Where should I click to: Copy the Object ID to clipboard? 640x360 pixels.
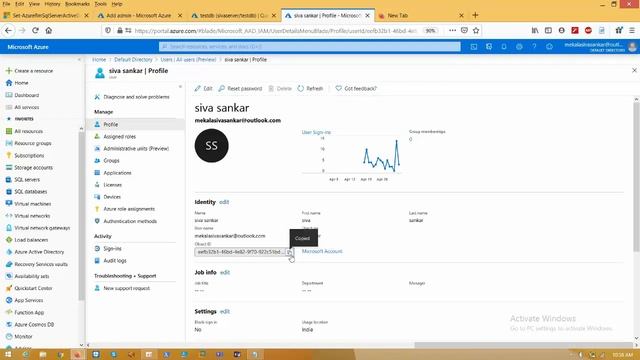pyautogui.click(x=289, y=252)
